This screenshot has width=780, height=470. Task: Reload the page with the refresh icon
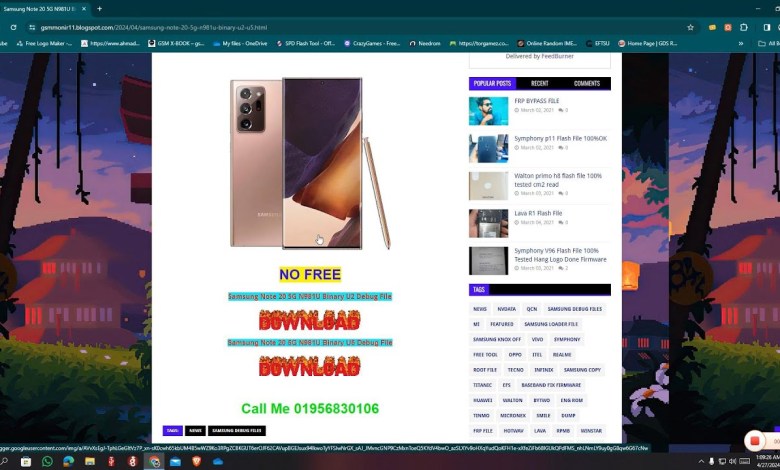point(13,27)
